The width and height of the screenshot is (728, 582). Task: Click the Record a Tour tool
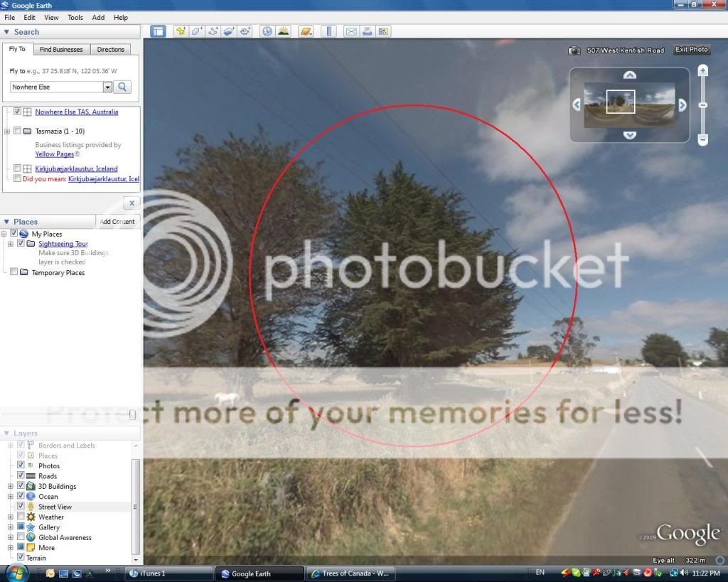tap(245, 31)
